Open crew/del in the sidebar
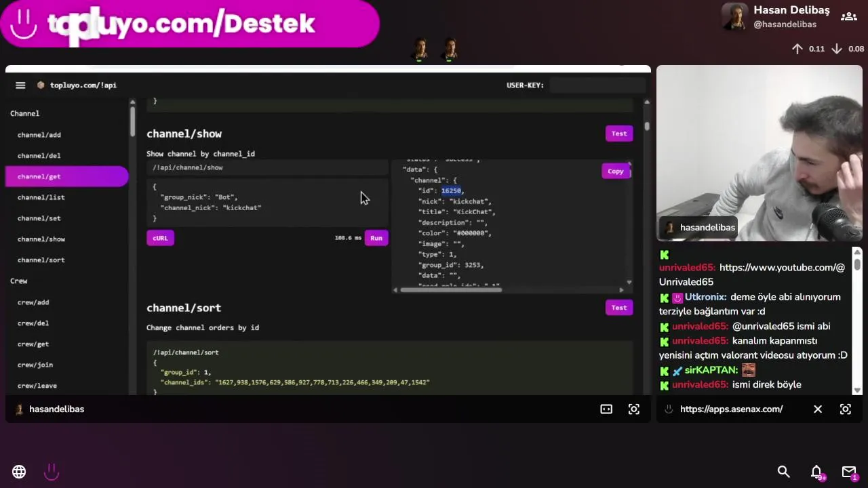The width and height of the screenshot is (868, 488). click(33, 323)
